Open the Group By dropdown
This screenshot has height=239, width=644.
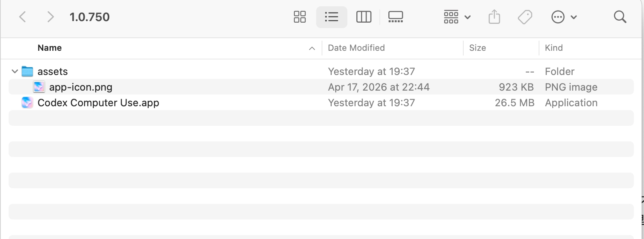(x=457, y=17)
